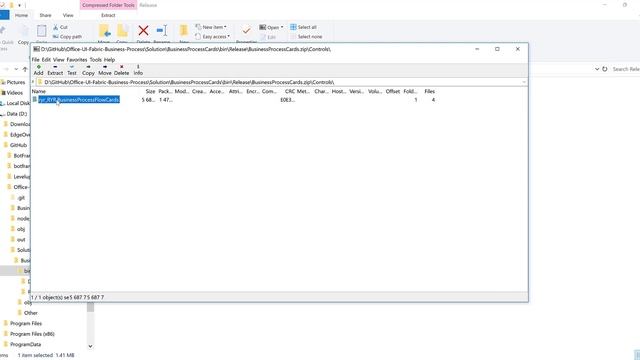Select Data (D:) drive in navigation pane
This screenshot has height=360, width=640.
(x=17, y=114)
